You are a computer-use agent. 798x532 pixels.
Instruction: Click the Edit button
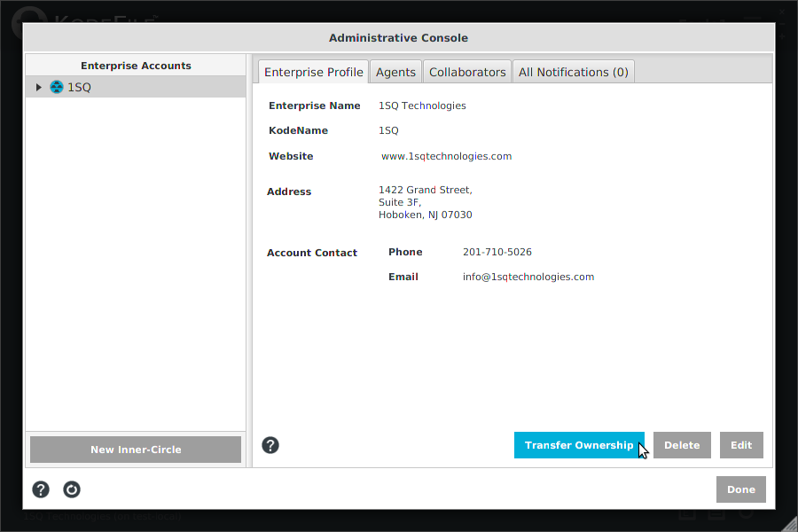[x=741, y=445]
